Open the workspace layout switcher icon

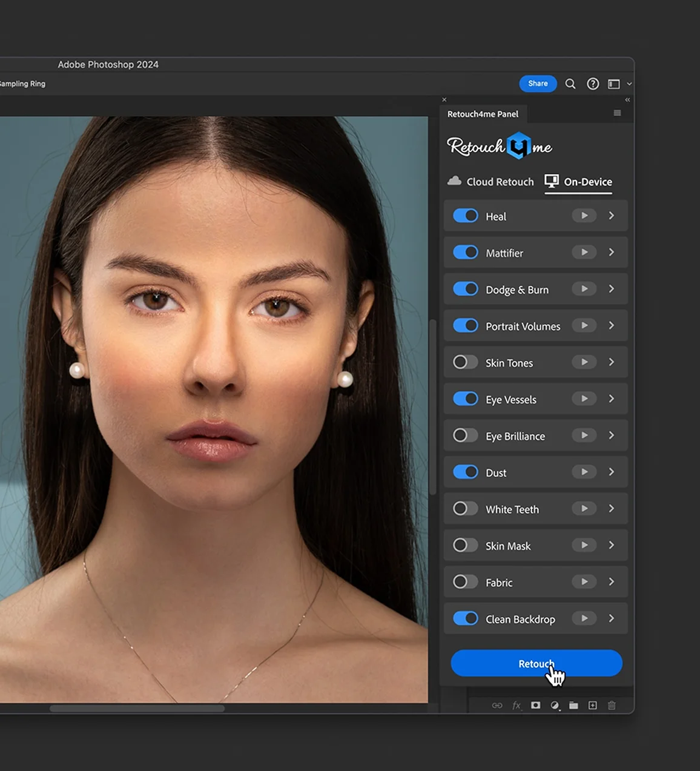(x=614, y=84)
